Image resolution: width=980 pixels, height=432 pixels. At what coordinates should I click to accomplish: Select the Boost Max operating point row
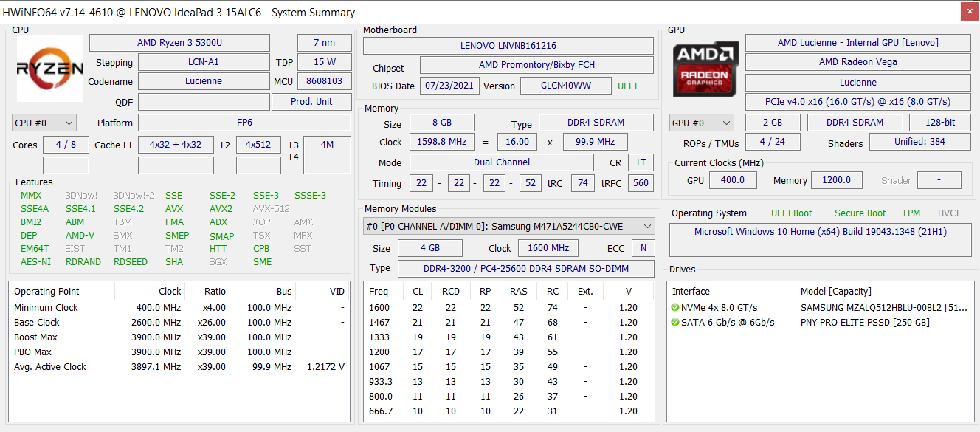[x=179, y=337]
